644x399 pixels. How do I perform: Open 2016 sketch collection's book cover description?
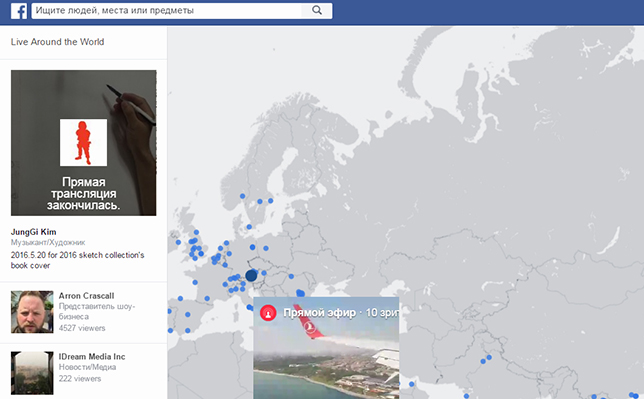pos(78,260)
